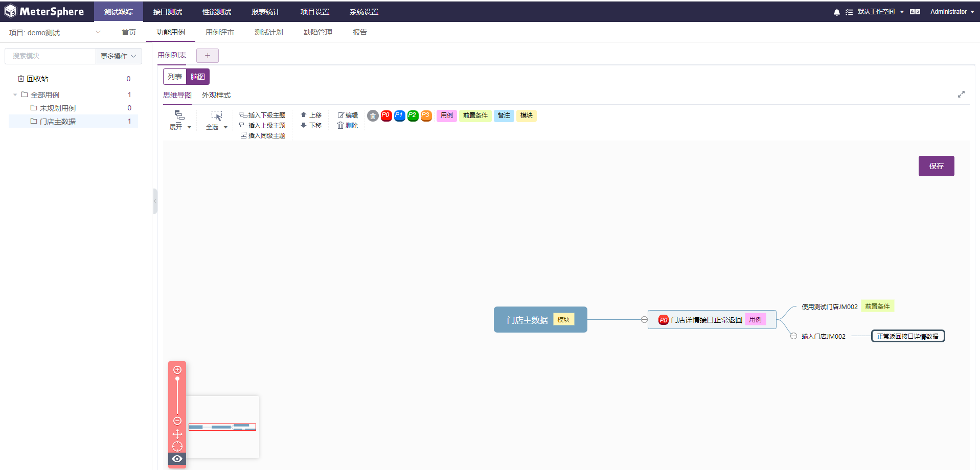Viewport: 980px width, 470px height.
Task: Apply the yellow 模块 tag
Action: tap(527, 115)
